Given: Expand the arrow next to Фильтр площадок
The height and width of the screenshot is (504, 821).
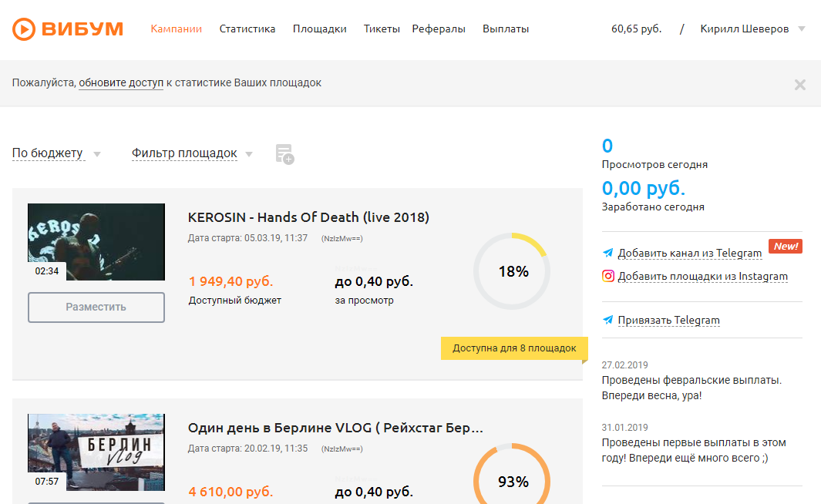Looking at the screenshot, I should click(x=249, y=154).
